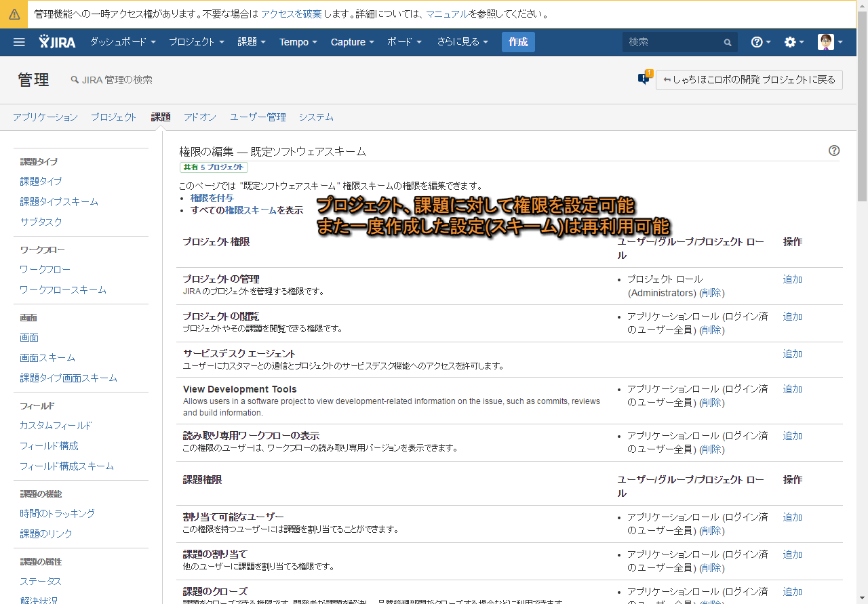The image size is (868, 604).
Task: Open カスタムフィールド in the sidebar
Action: tap(56, 425)
